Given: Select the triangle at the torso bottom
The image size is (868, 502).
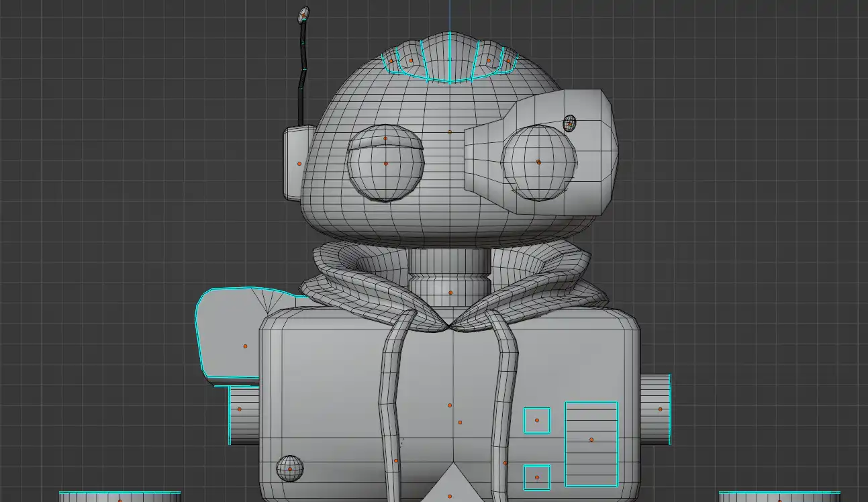Looking at the screenshot, I should point(449,487).
